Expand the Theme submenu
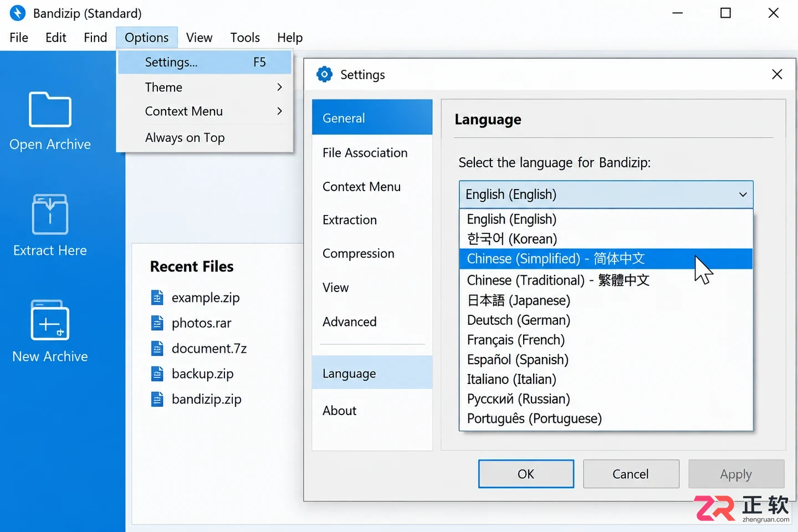This screenshot has height=532, width=798. click(x=279, y=87)
